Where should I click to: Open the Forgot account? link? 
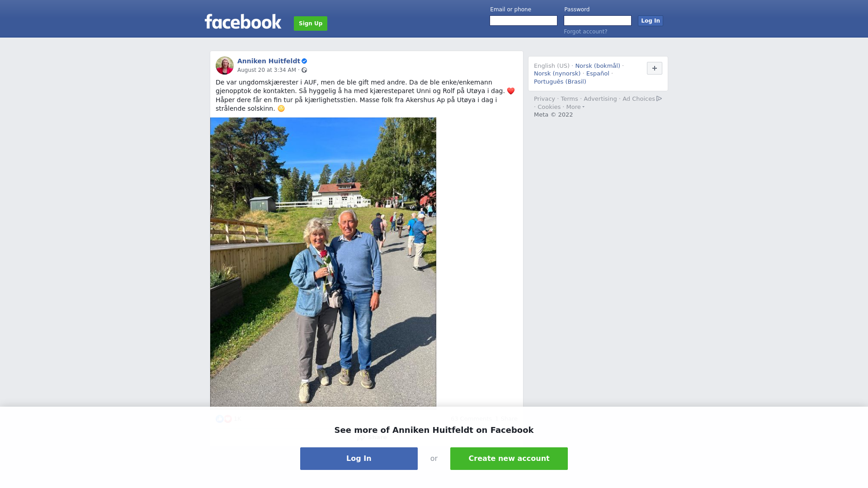(x=585, y=32)
